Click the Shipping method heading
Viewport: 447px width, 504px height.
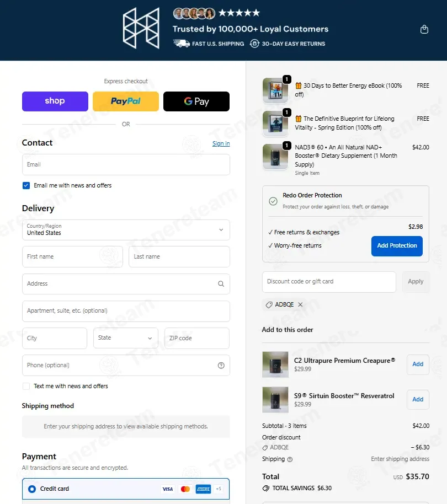pyautogui.click(x=47, y=406)
